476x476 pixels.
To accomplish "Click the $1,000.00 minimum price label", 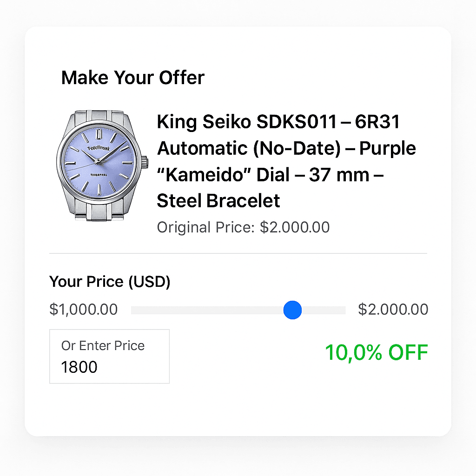I will tap(83, 310).
